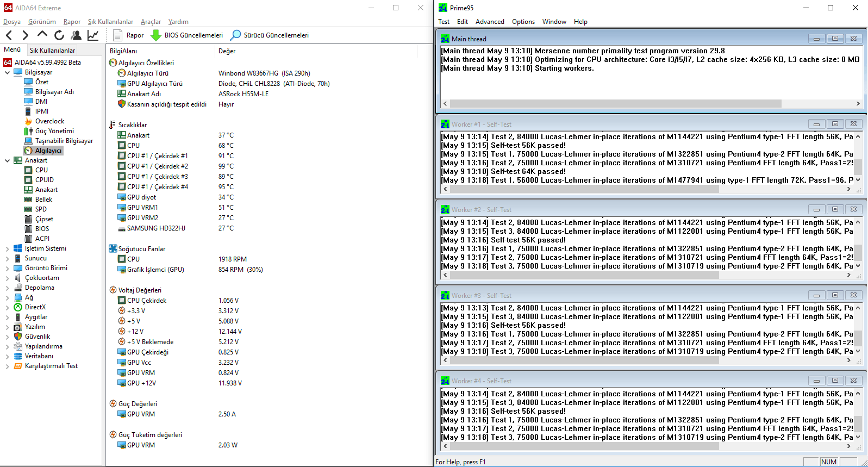The image size is (868, 467).
Task: Click the Depolama storage icon
Action: pyautogui.click(x=18, y=288)
